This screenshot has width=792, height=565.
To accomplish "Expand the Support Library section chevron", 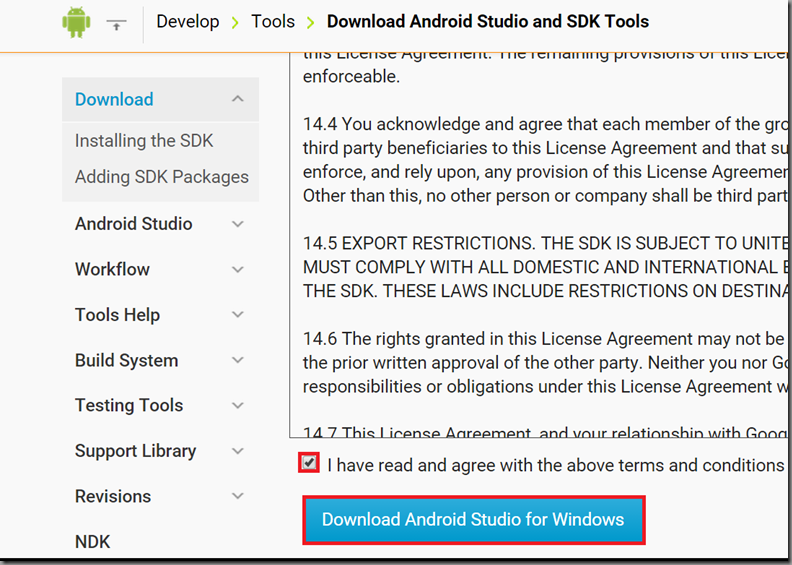I will coord(238,451).
